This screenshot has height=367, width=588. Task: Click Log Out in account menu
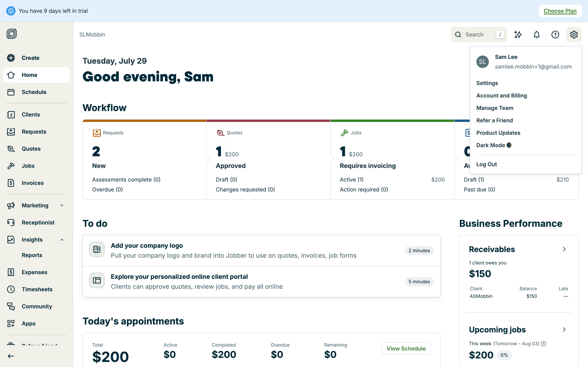[486, 164]
